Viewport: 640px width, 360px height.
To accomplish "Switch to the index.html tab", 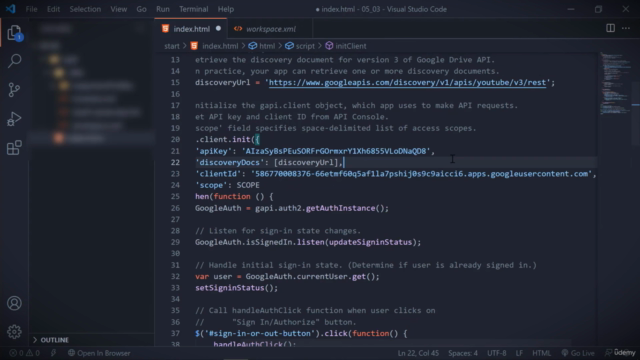I will point(191,29).
